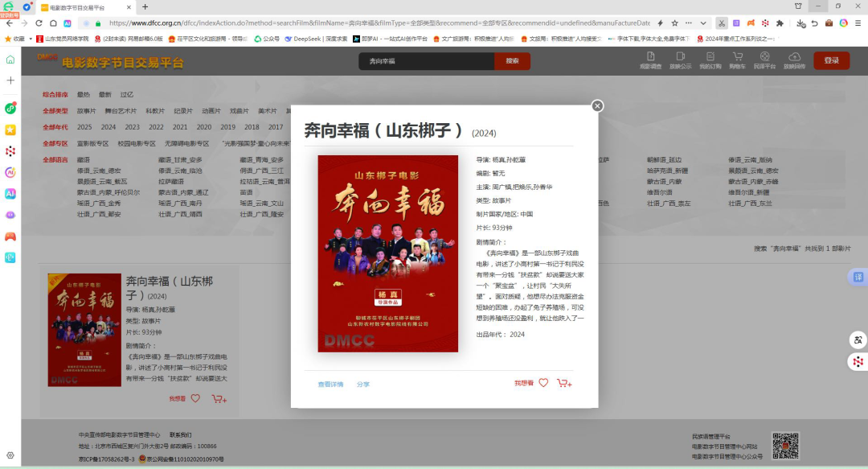Click floating 译 translate button
Image resolution: width=868 pixels, height=469 pixels.
(x=858, y=277)
